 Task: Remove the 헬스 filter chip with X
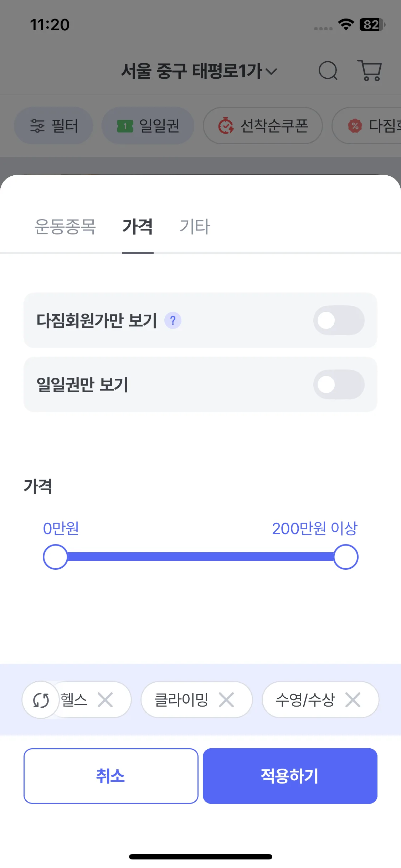pyautogui.click(x=105, y=700)
